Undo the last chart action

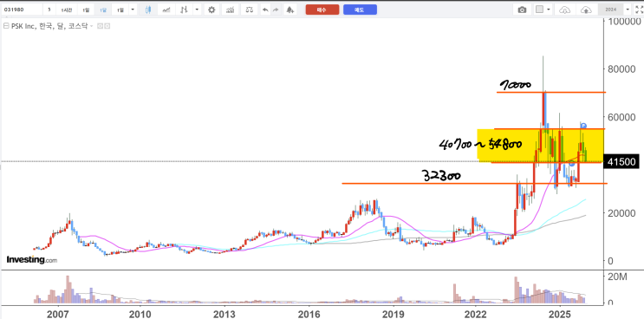click(x=266, y=10)
